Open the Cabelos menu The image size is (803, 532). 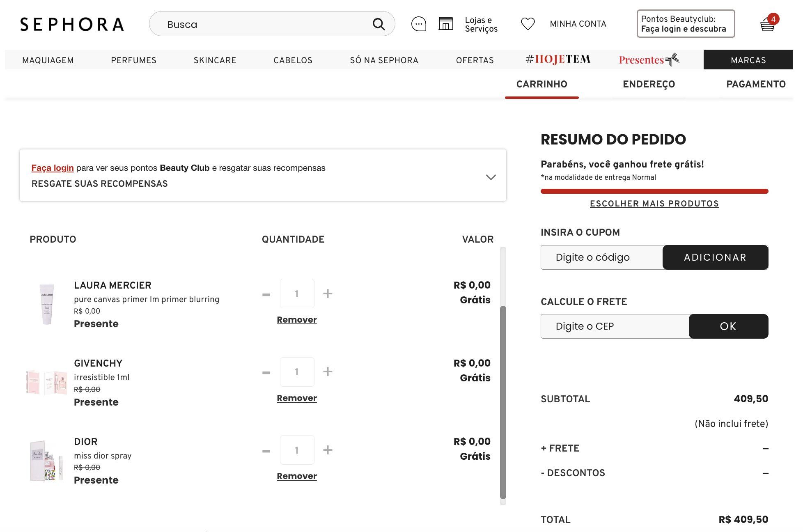293,60
